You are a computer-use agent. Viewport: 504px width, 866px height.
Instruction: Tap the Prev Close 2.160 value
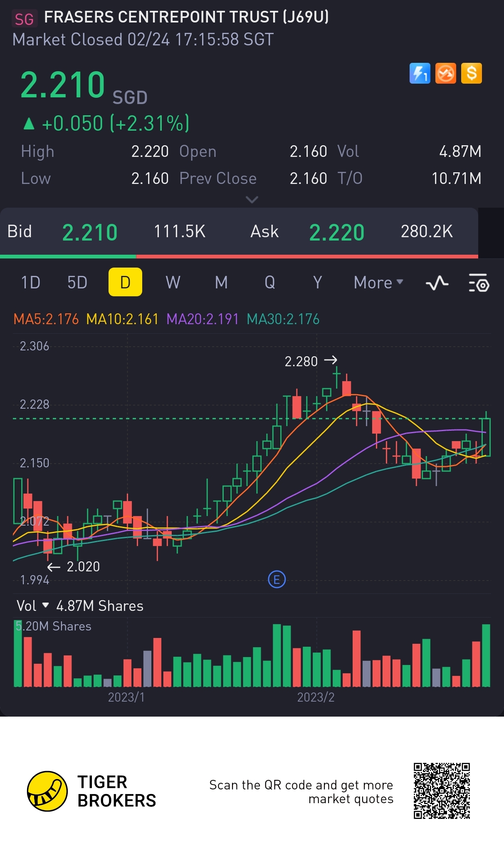pos(309,179)
